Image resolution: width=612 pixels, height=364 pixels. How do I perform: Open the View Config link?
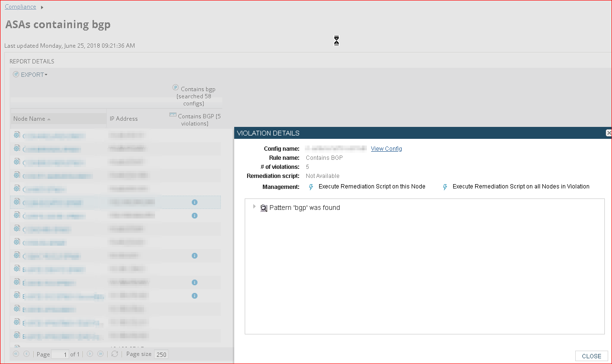[x=386, y=149]
